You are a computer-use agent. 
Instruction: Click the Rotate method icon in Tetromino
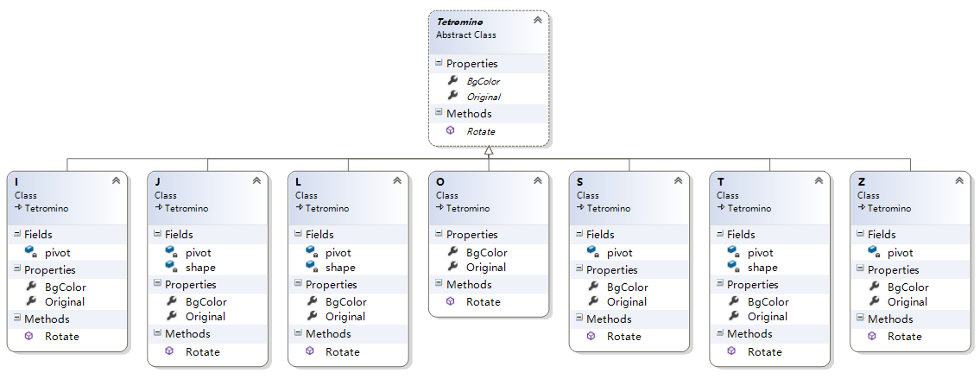tap(450, 130)
